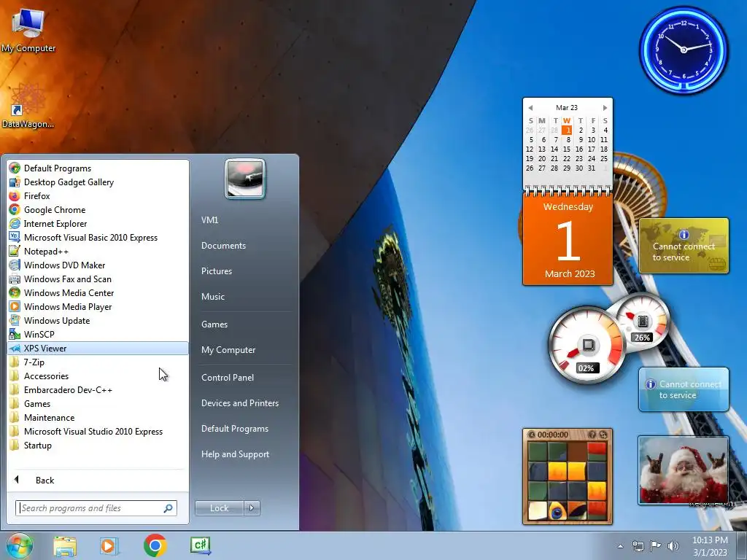Expand the Startup folder

coord(98,445)
